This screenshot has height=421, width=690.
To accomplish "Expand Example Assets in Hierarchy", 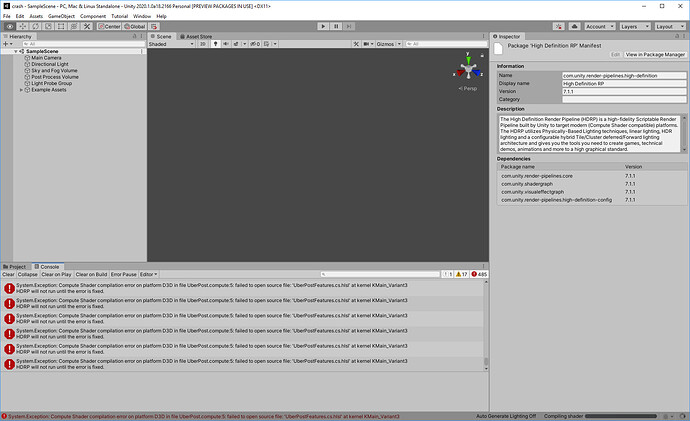I will tap(21, 90).
